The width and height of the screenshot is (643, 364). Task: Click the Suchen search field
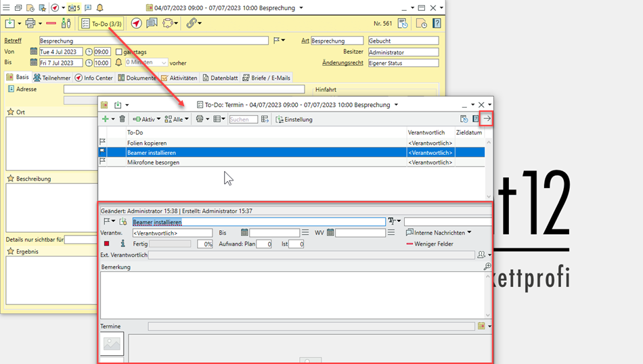point(243,119)
